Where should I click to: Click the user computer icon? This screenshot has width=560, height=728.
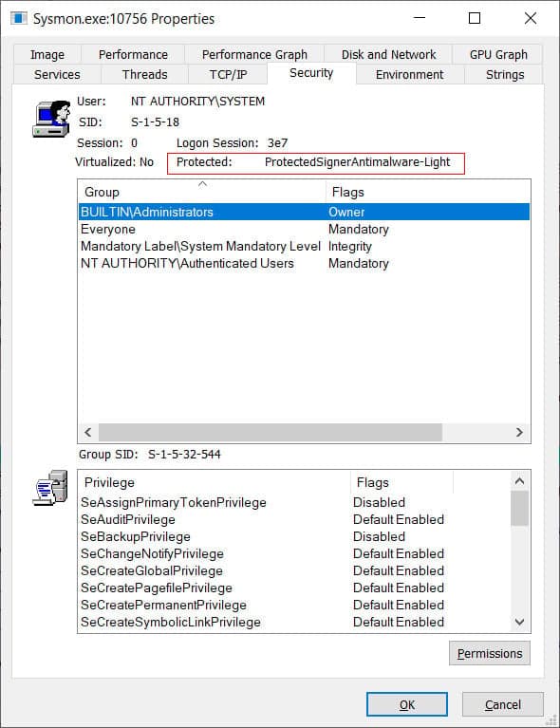pos(51,119)
